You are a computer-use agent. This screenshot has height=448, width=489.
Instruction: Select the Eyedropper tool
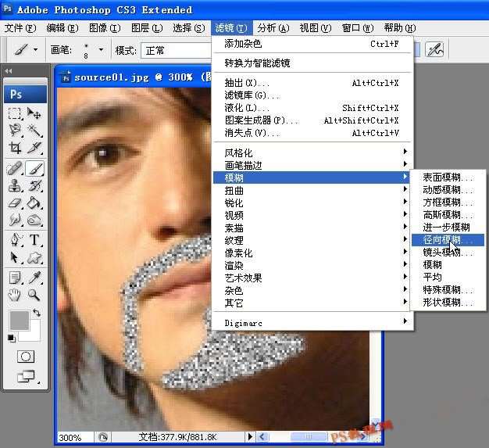pyautogui.click(x=34, y=277)
